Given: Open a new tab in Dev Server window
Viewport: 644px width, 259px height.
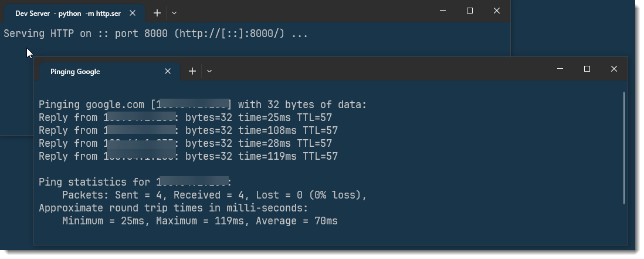Looking at the screenshot, I should [157, 13].
